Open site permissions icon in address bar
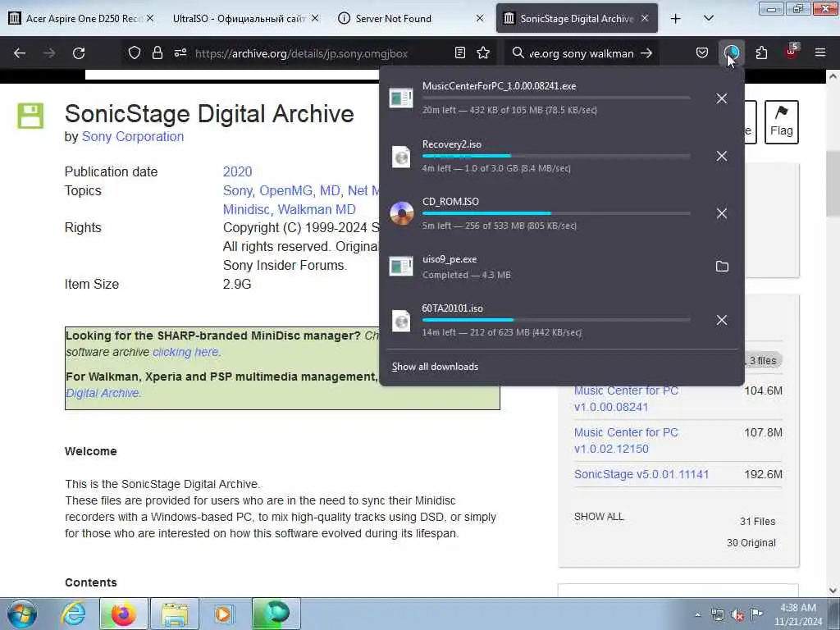Screen dimensions: 840x630 point(180,53)
